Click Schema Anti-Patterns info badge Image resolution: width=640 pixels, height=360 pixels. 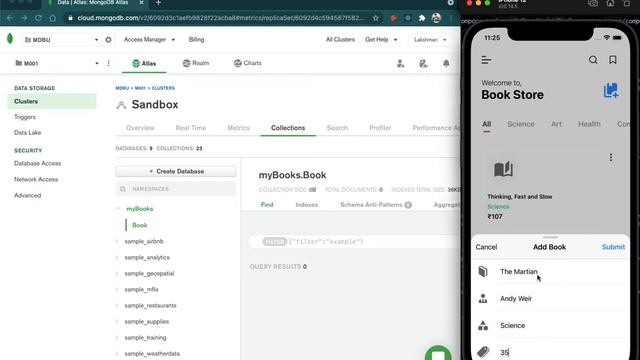(408, 205)
